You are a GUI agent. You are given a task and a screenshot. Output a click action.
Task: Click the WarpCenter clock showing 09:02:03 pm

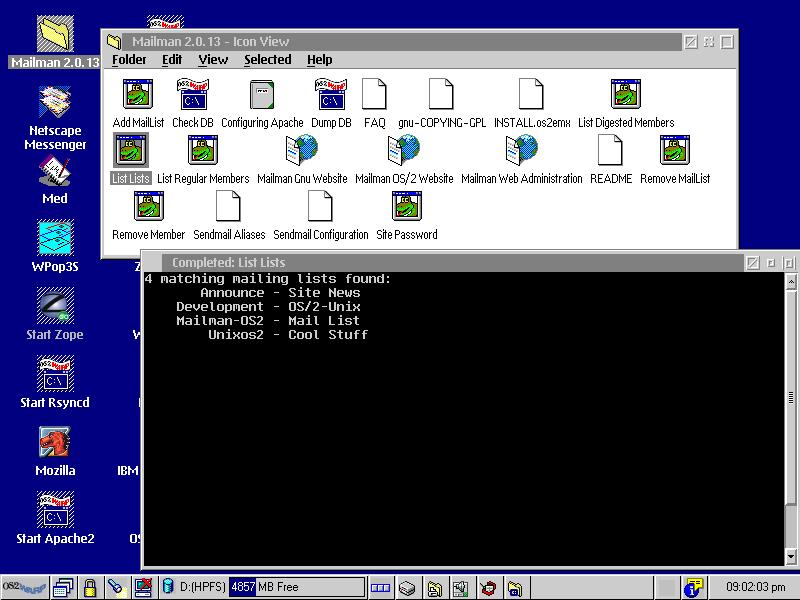756,587
